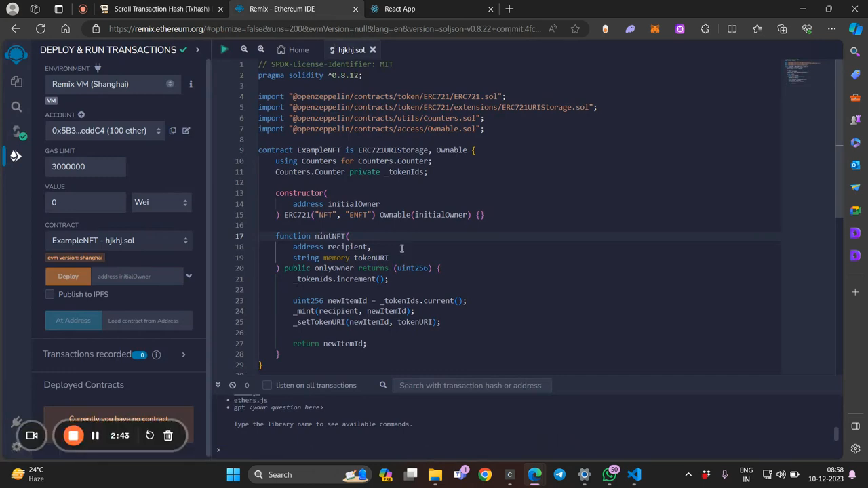Select Remix - Ethereum IDE browser tab
Image resolution: width=868 pixels, height=488 pixels.
(x=296, y=9)
